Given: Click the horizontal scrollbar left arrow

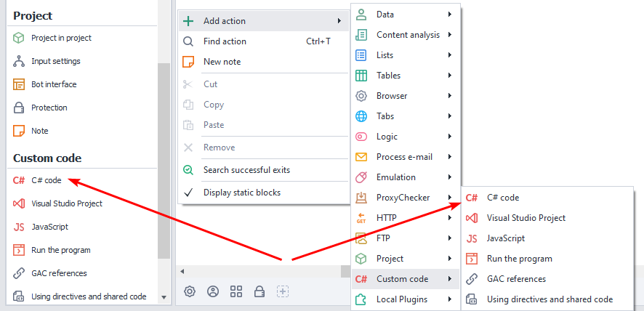Looking at the screenshot, I should point(182,271).
